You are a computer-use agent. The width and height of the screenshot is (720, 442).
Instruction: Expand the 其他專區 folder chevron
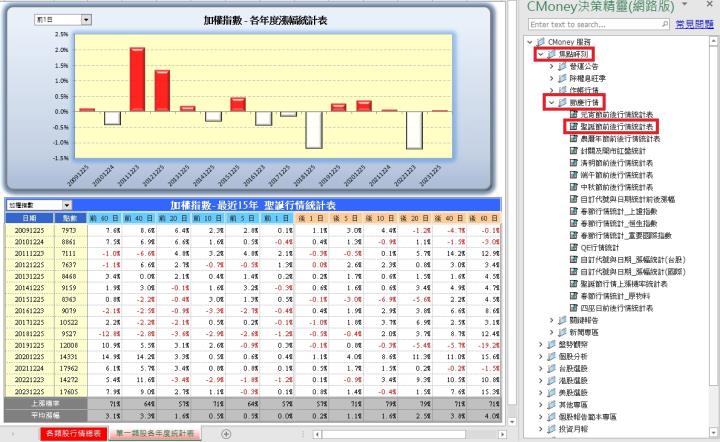point(540,405)
